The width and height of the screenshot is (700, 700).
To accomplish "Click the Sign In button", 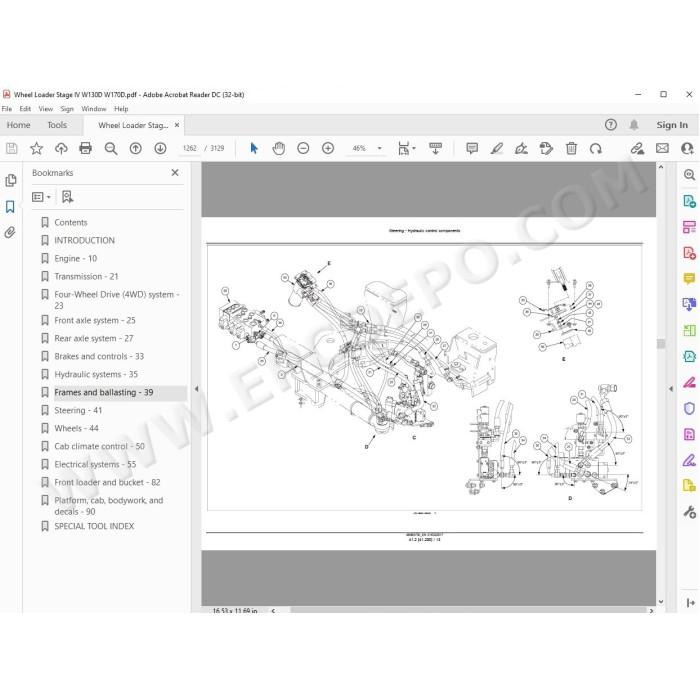I will pos(672,125).
